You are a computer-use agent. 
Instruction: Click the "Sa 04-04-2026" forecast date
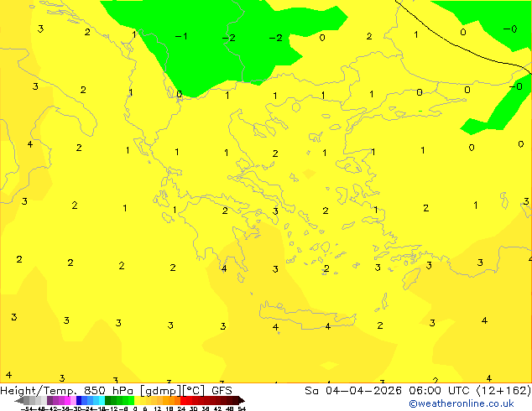pyautogui.click(x=353, y=391)
